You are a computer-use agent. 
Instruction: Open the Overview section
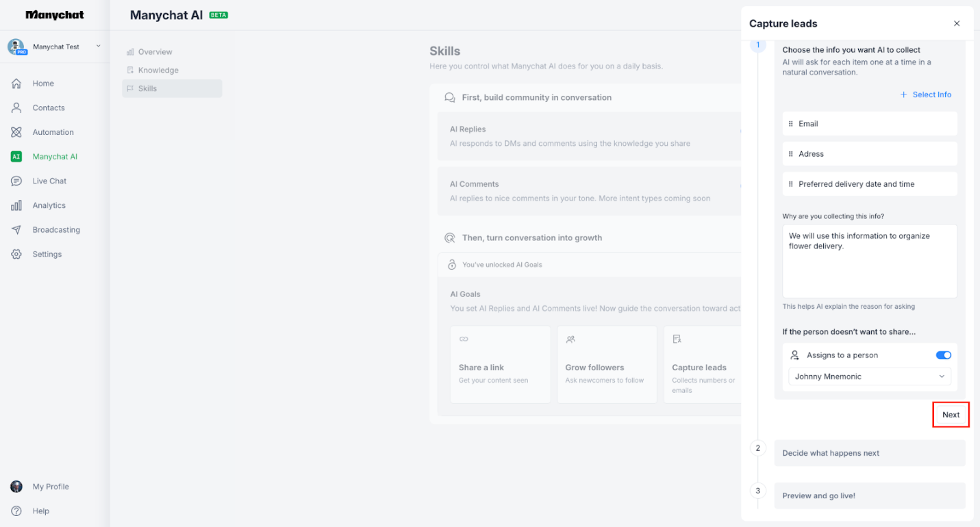(x=155, y=51)
